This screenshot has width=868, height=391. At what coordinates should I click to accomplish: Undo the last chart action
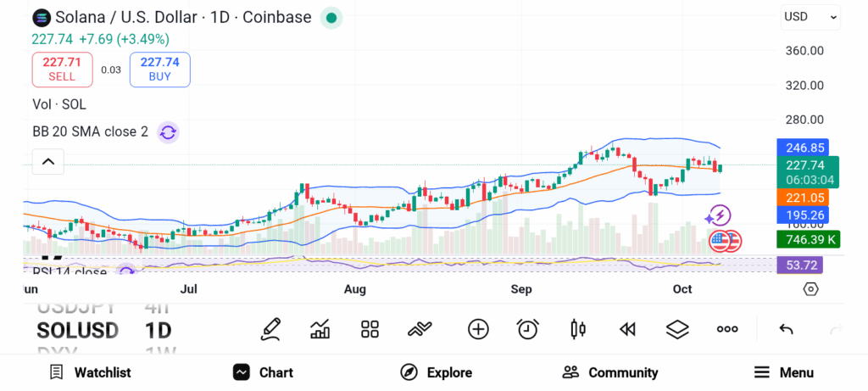click(x=786, y=329)
